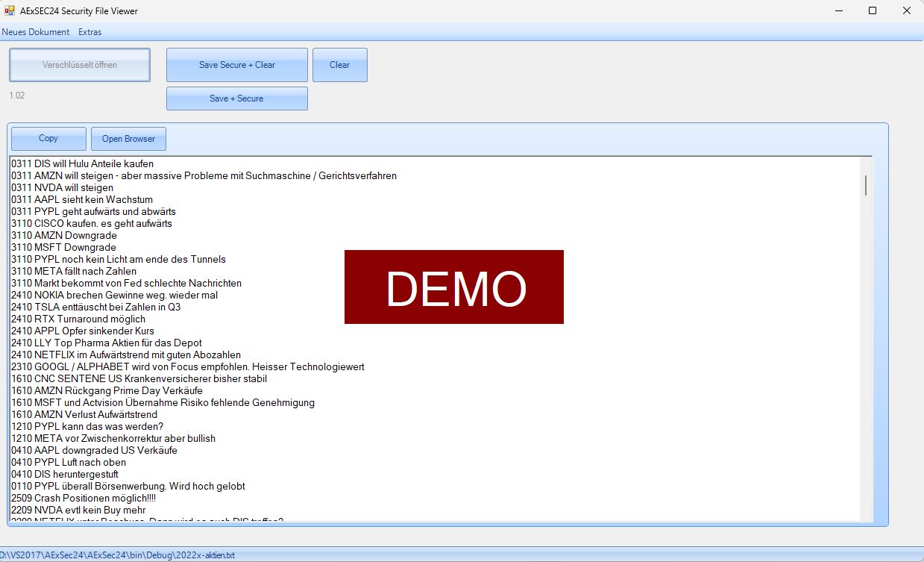Open the Neues Dokument menu
The image size is (924, 562).
point(36,32)
